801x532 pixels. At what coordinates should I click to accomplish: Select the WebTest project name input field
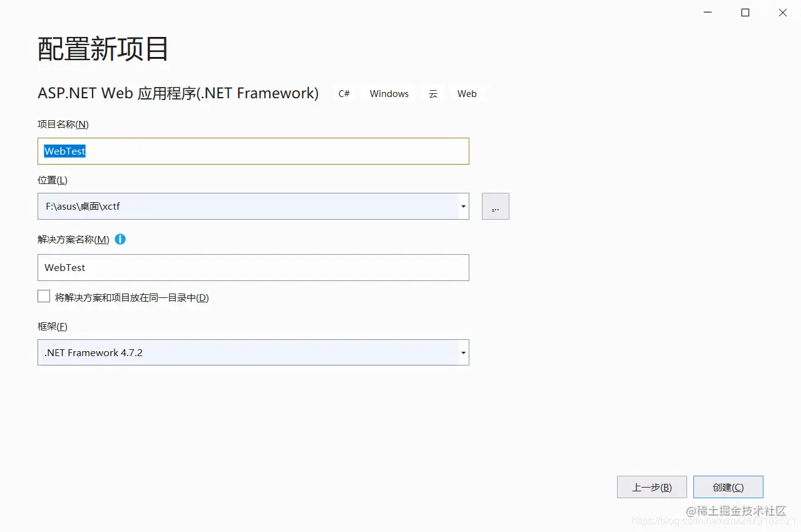tap(253, 151)
